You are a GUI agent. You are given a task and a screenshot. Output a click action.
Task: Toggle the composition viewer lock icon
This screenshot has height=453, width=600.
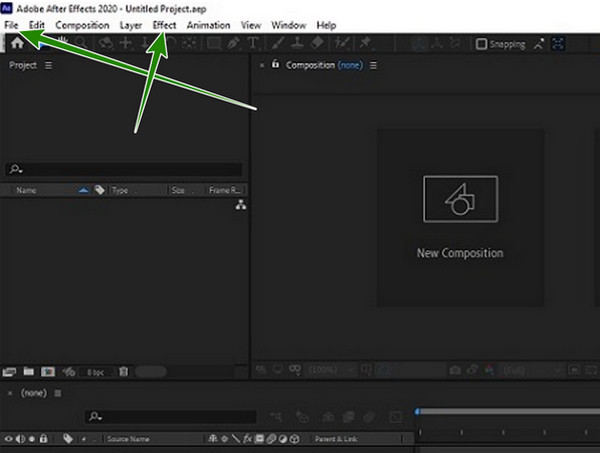(x=276, y=64)
